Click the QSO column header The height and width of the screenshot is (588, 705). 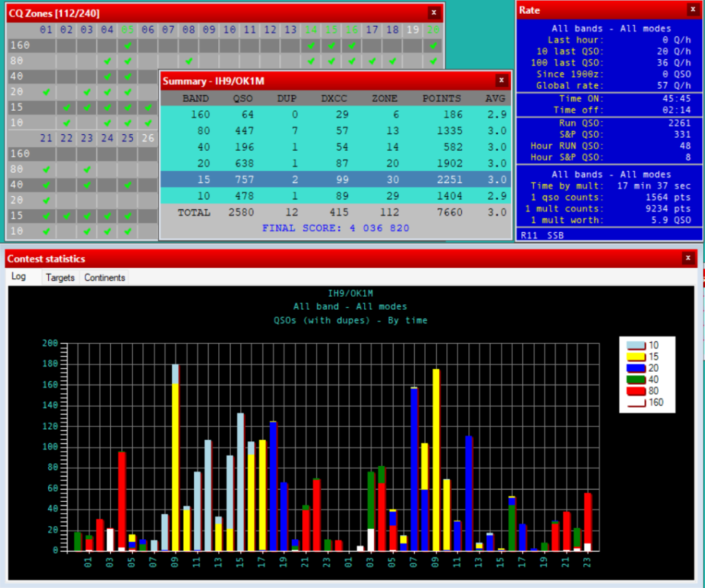click(x=243, y=98)
